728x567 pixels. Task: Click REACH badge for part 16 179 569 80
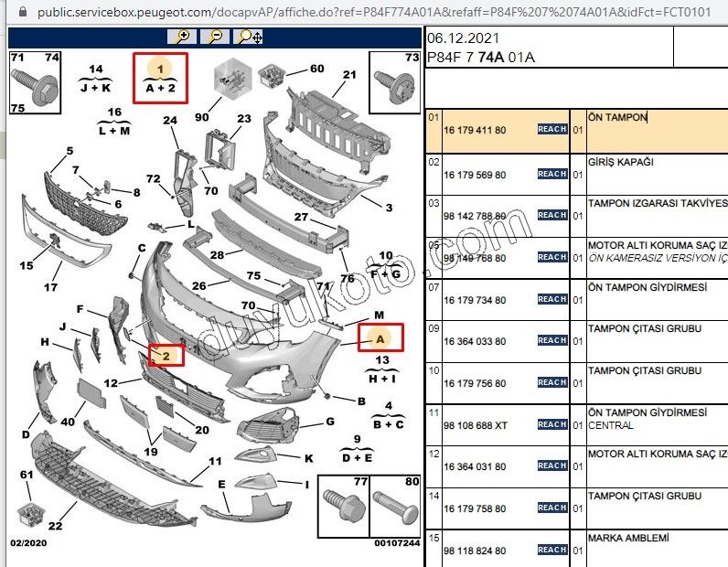(x=552, y=174)
